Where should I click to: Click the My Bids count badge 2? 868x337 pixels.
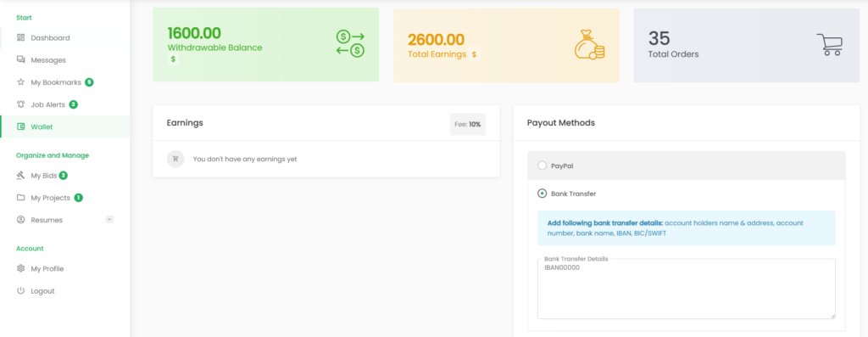tap(63, 175)
